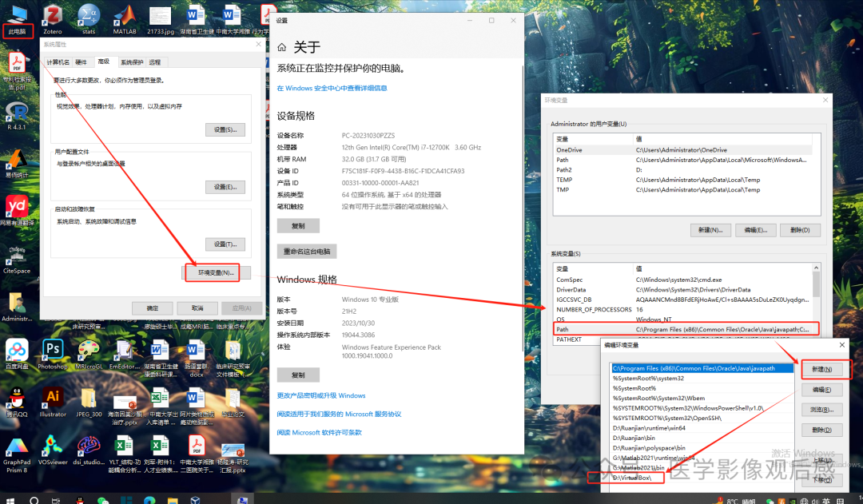The height and width of the screenshot is (504, 863).
Task: Open the MATLAB desktop icon
Action: (x=125, y=13)
